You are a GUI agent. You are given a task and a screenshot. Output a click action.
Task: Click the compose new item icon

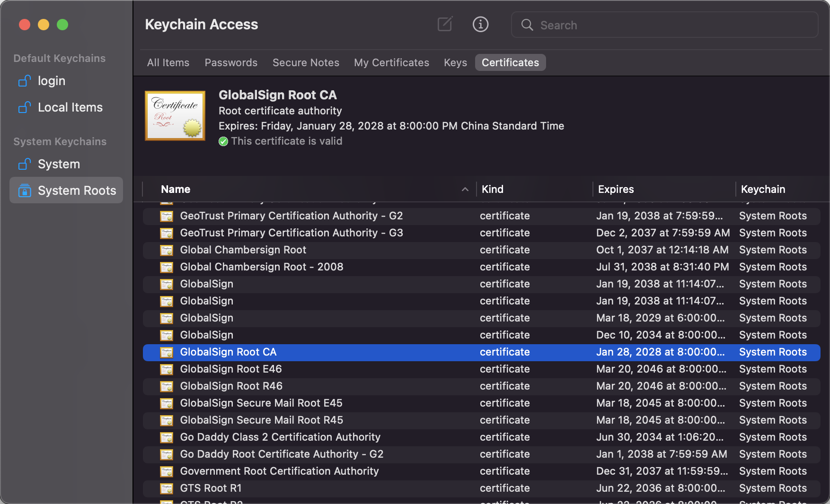click(x=445, y=24)
